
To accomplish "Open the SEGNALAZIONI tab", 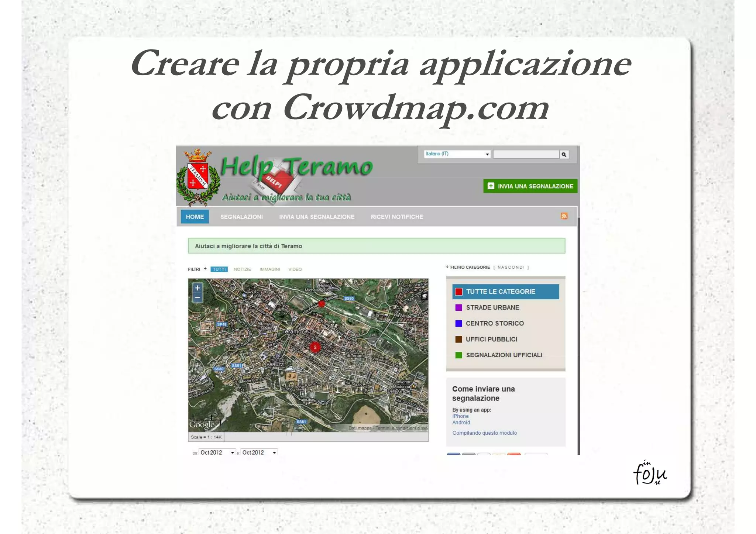I will pos(242,217).
